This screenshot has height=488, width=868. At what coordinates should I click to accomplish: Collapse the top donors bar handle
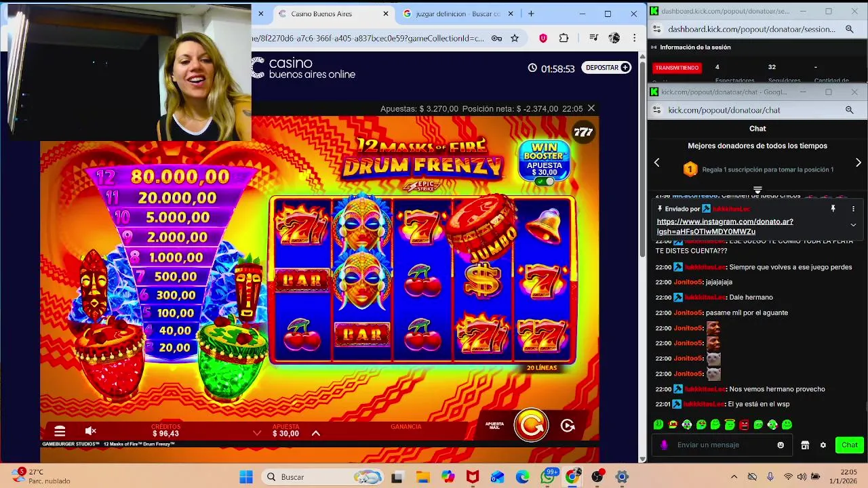tap(757, 189)
